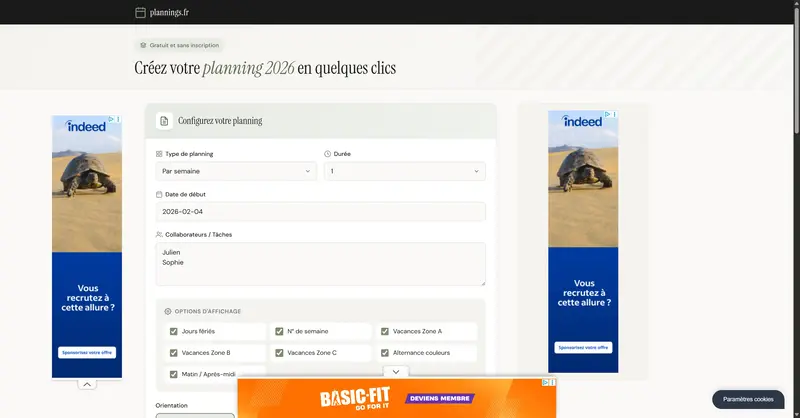The image size is (800, 418).
Task: Click the 'Gratuit et sans inscription' badge text
Action: tap(184, 45)
